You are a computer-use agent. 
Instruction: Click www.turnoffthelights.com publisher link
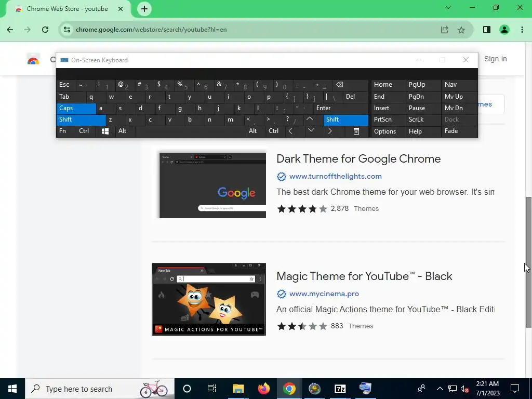[x=336, y=177]
